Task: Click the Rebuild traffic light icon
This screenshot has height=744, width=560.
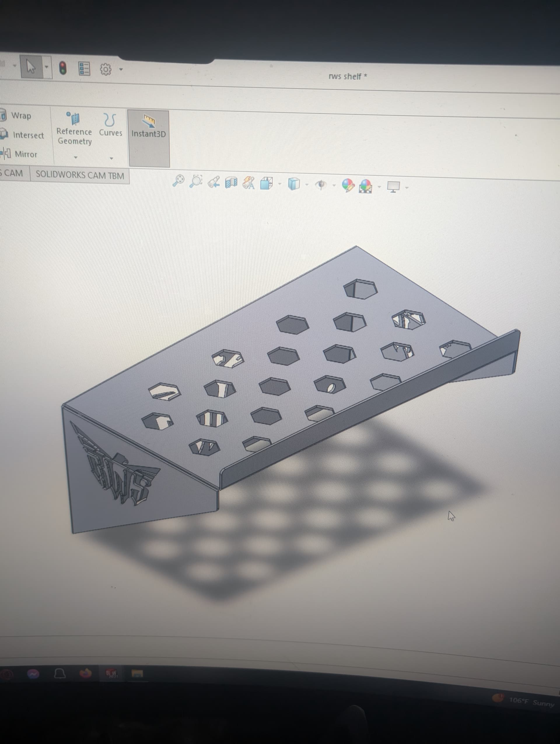Action: click(63, 68)
